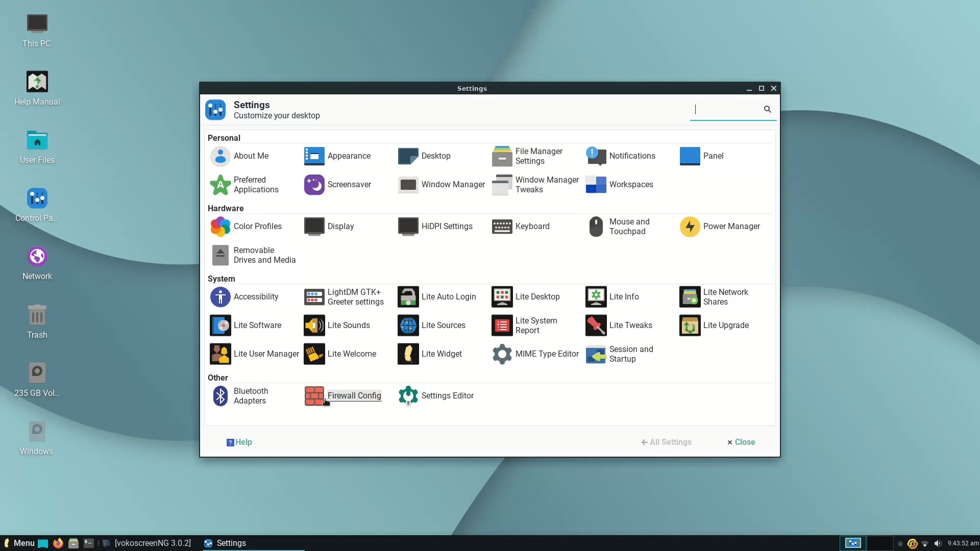Select the Trash desktop icon
Viewport: 980px width, 551px height.
[x=37, y=322]
